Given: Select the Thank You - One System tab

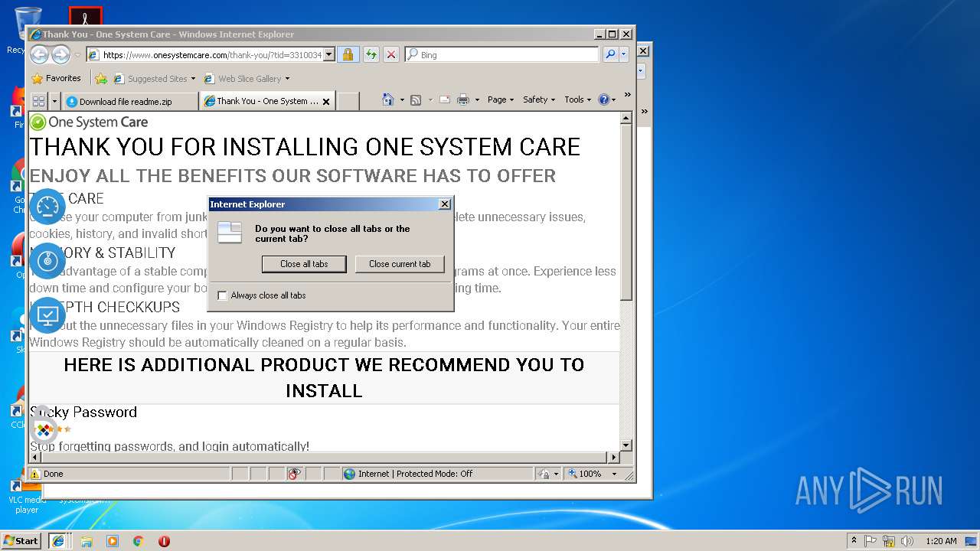Looking at the screenshot, I should coord(267,101).
